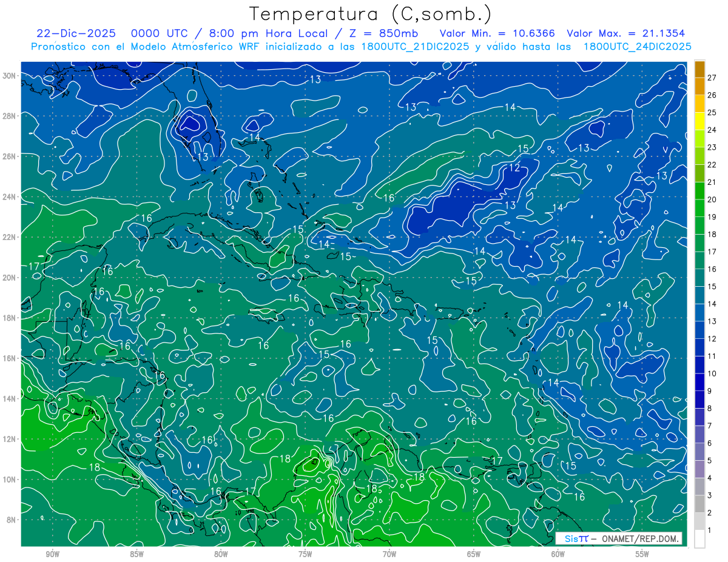Click the 60W longitude axis label
This screenshot has width=728, height=562.
[x=558, y=555]
